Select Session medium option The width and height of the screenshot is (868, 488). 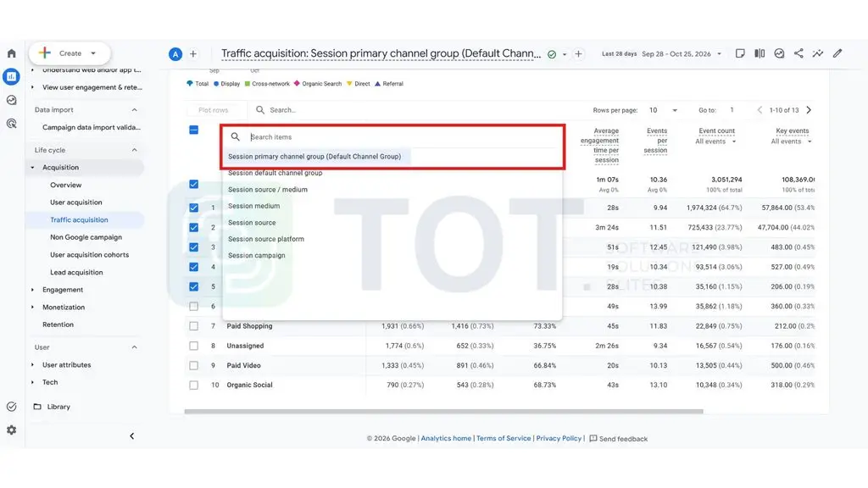[254, 206]
